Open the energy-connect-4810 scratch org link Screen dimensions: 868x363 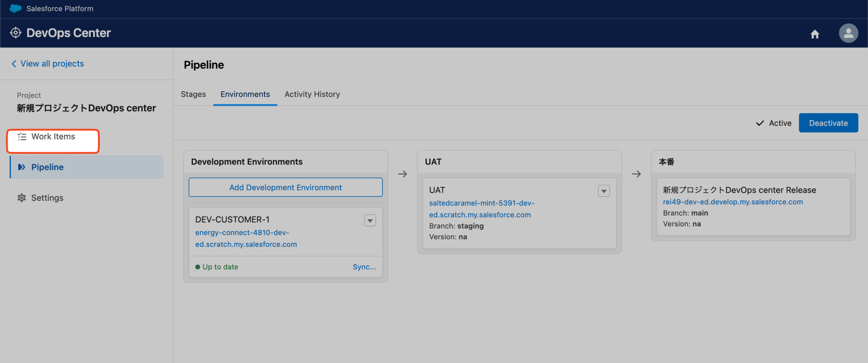pyautogui.click(x=245, y=238)
